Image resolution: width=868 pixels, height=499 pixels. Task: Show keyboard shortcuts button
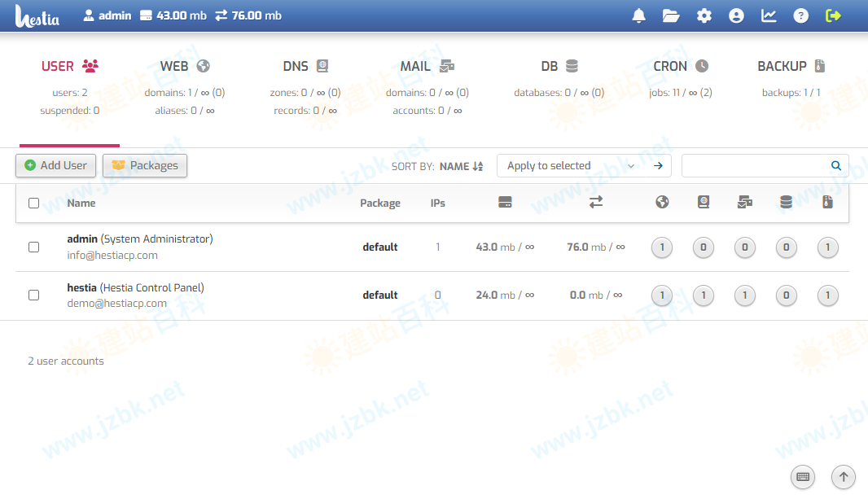tap(802, 477)
